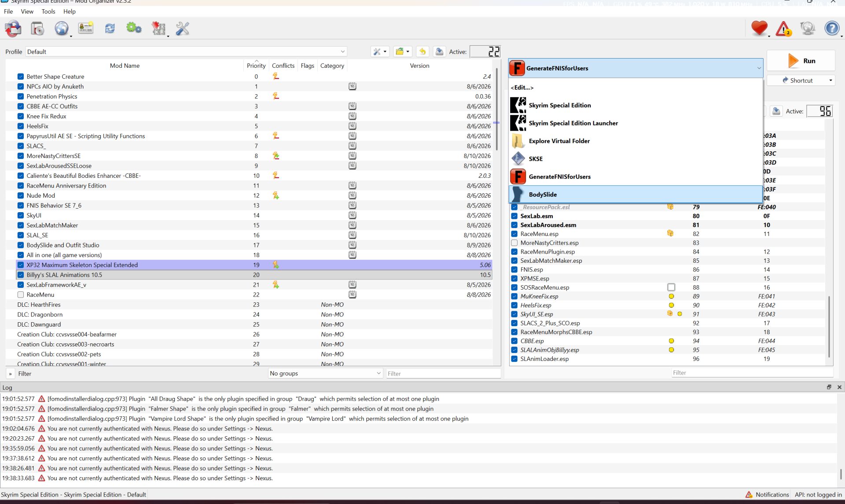
Task: Uncheck Better Shape Creature mod
Action: (21, 77)
